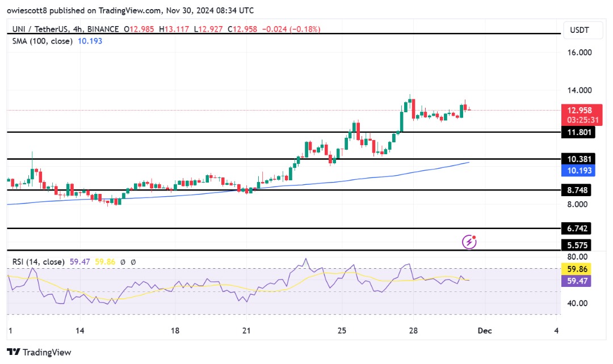Viewport: 613px width, 364px height.
Task: Click the 11.801 horizontal line price label
Action: pyautogui.click(x=578, y=132)
